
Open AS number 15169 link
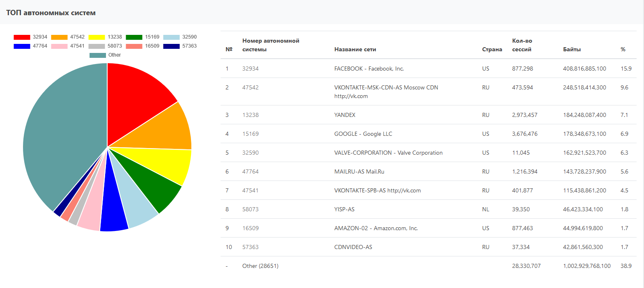pyautogui.click(x=251, y=134)
